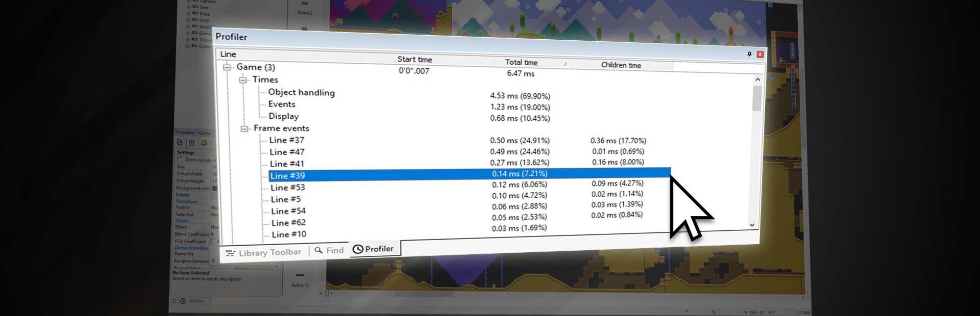The image size is (980, 316).
Task: Open first Properties tab icon (Settings)
Action: click(180, 143)
